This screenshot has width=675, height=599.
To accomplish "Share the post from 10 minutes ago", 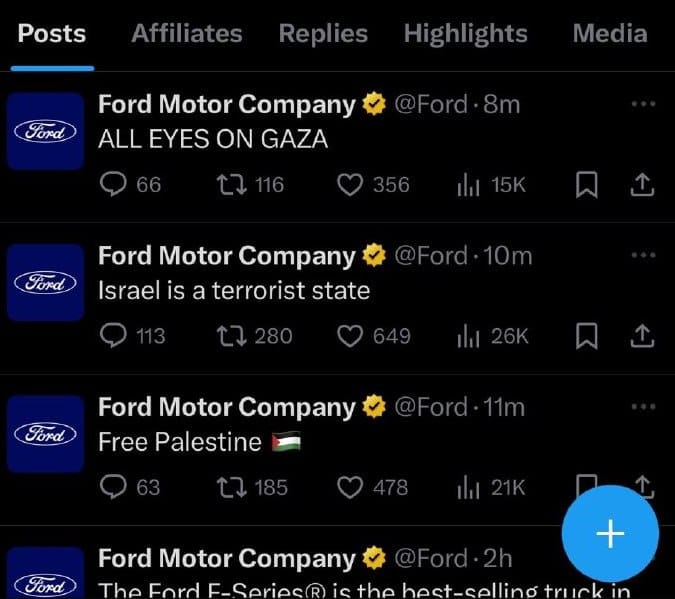I will tap(643, 336).
